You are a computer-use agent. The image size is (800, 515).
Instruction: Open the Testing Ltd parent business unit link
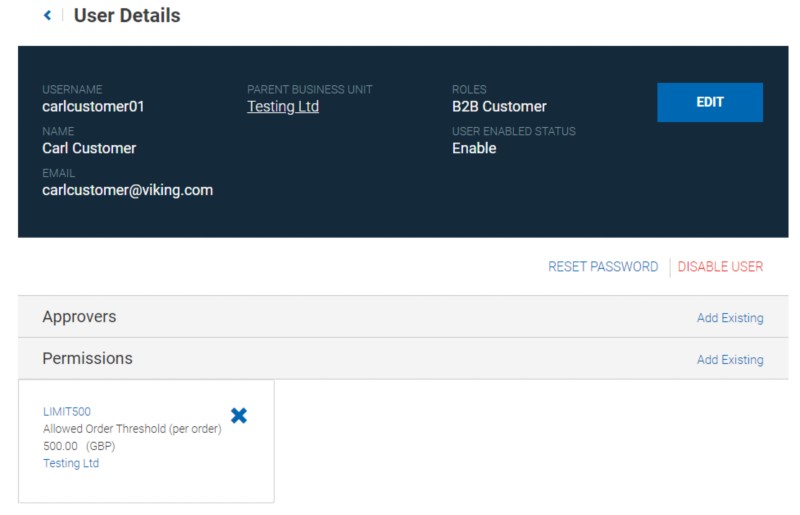click(x=283, y=106)
